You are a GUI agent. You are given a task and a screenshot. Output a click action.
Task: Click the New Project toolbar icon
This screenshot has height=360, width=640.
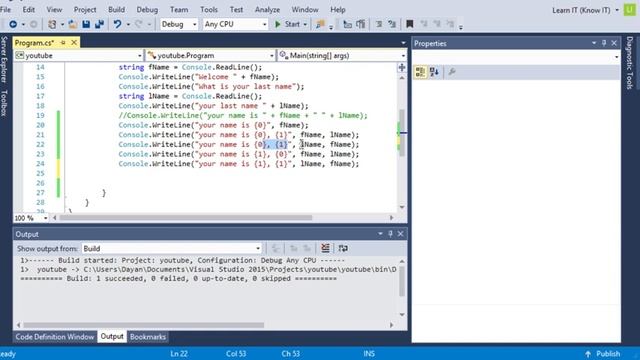coord(52,24)
